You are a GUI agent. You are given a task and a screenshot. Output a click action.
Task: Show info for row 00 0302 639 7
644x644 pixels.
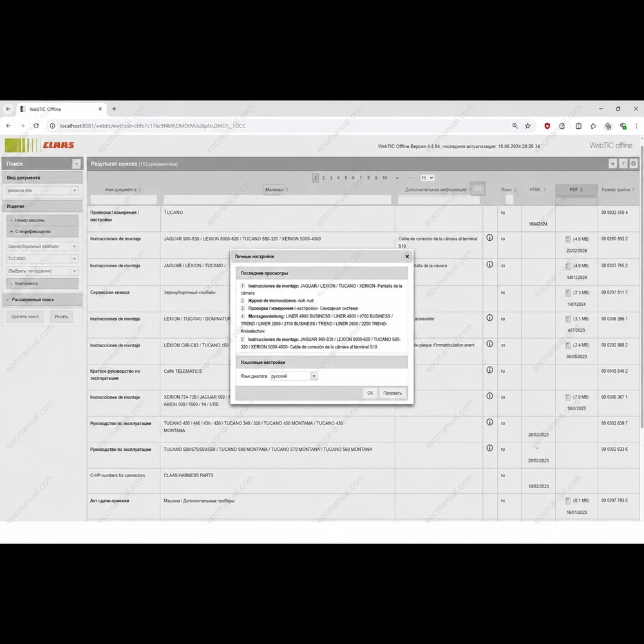(489, 422)
